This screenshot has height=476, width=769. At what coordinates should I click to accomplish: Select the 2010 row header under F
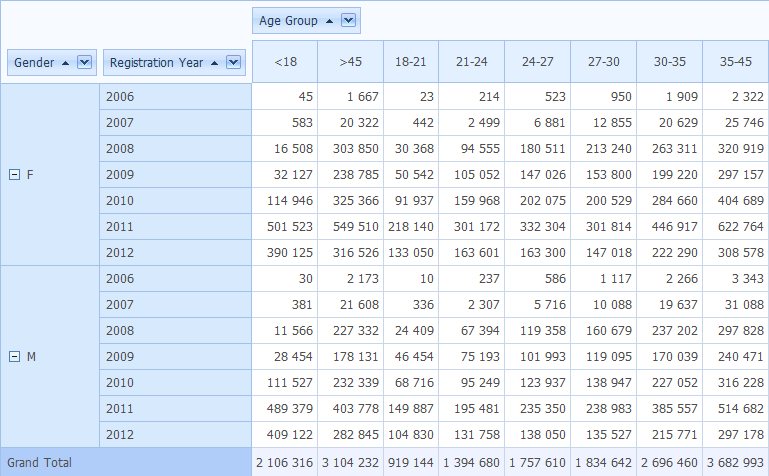(x=176, y=200)
